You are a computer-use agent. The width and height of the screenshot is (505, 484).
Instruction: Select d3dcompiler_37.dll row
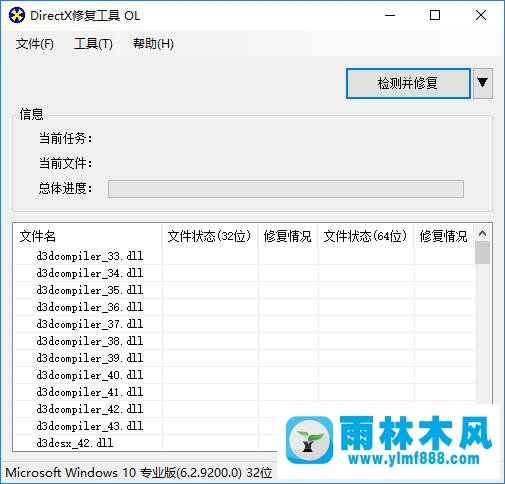point(244,324)
